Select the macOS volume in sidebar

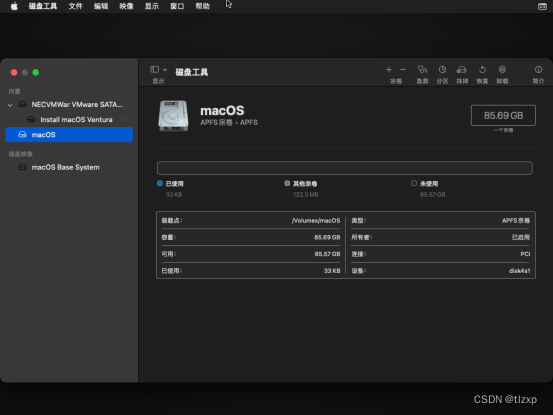(x=69, y=134)
